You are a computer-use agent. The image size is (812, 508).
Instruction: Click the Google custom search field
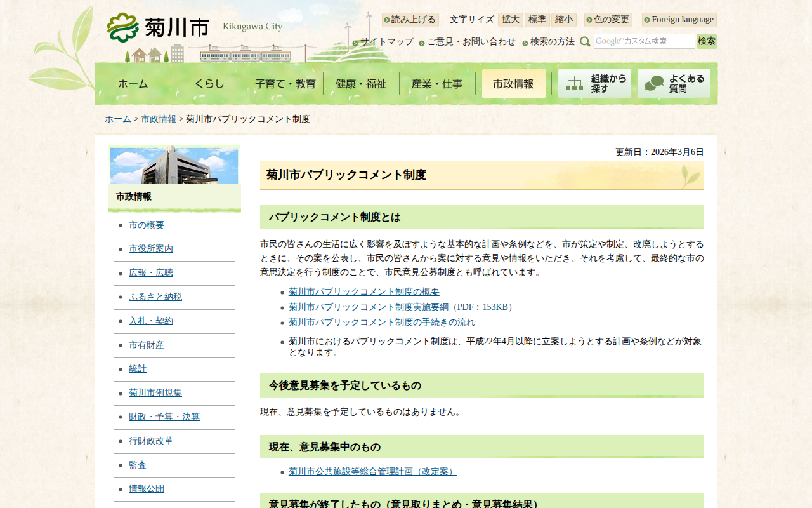click(x=644, y=41)
